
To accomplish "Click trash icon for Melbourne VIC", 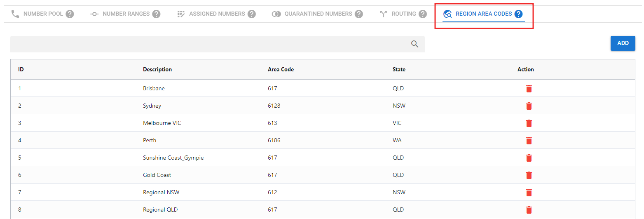I will pyautogui.click(x=529, y=123).
